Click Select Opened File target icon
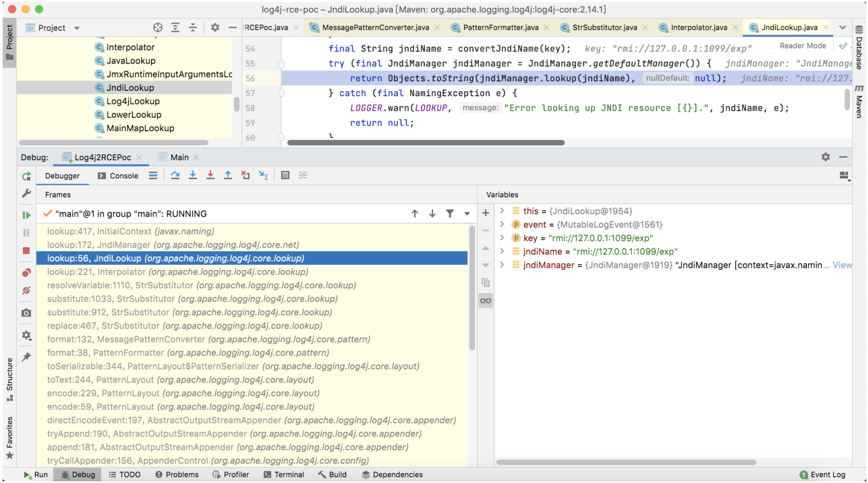 (158, 27)
